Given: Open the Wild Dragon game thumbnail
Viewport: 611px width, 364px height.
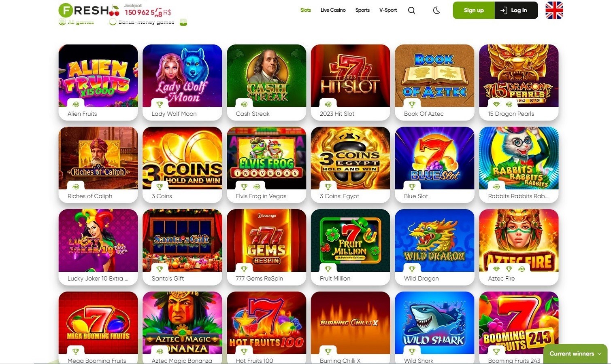Looking at the screenshot, I should tap(434, 240).
